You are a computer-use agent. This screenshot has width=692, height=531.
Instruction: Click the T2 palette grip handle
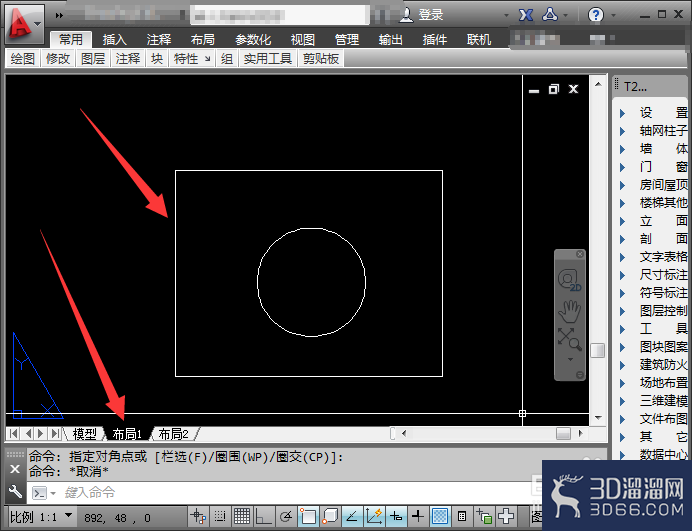pos(617,84)
